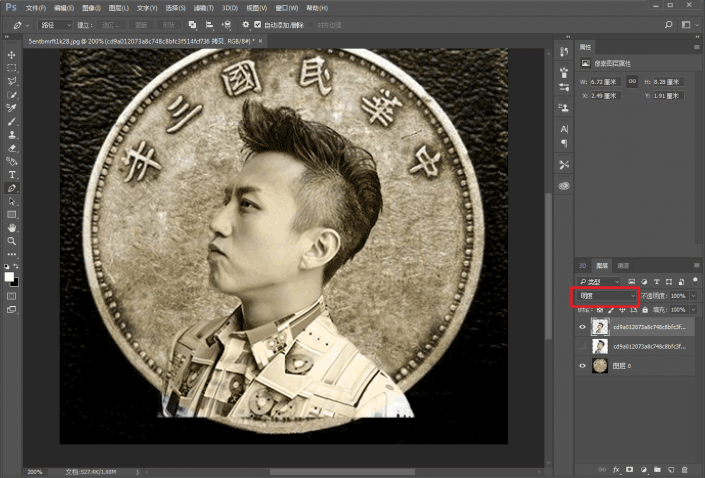Open the Paragraph panel icon
The width and height of the screenshot is (705, 478).
[x=564, y=143]
